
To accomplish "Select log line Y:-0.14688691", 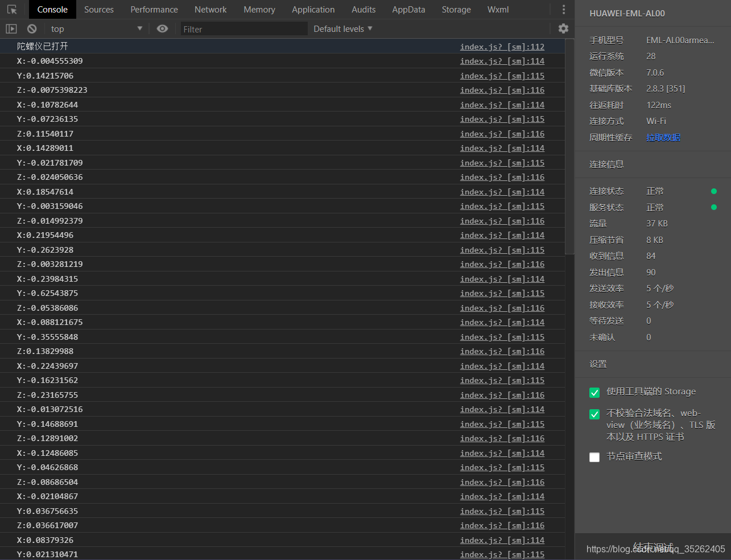I will pyautogui.click(x=48, y=424).
